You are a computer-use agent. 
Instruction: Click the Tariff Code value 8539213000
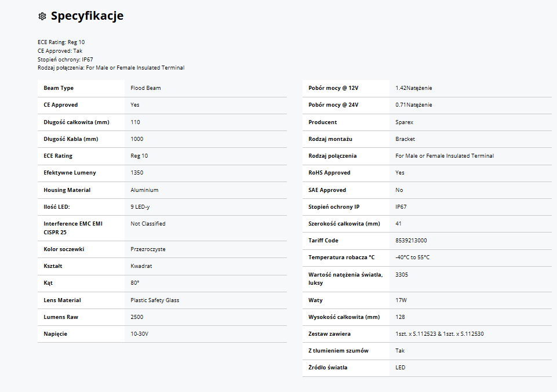[x=412, y=241]
